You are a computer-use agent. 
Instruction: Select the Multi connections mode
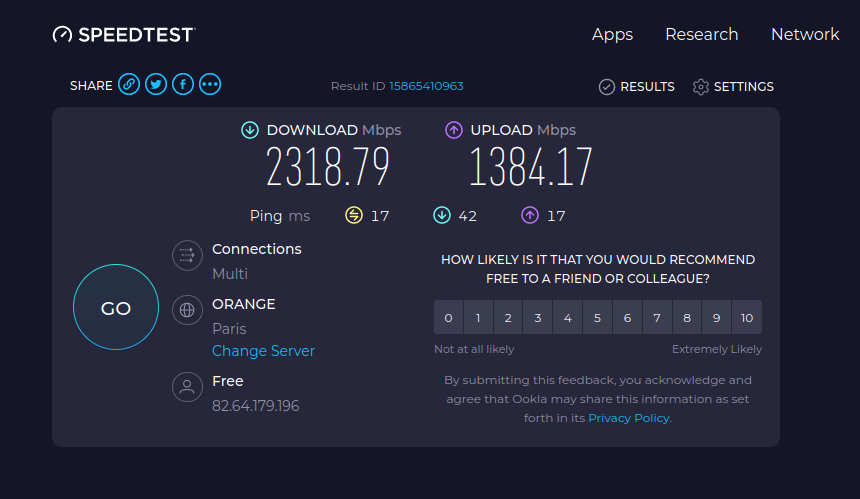pyautogui.click(x=230, y=274)
